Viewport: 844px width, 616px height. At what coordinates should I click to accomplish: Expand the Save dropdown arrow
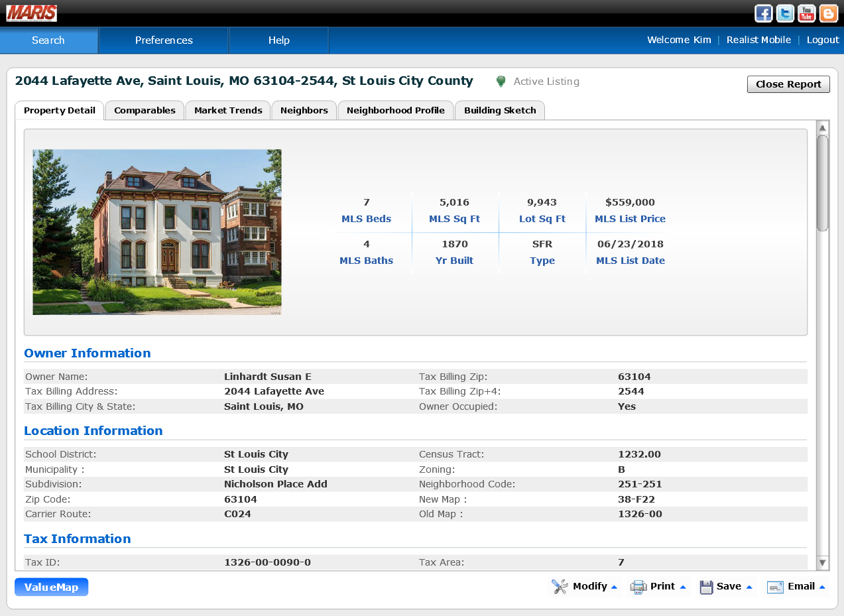tap(749, 587)
